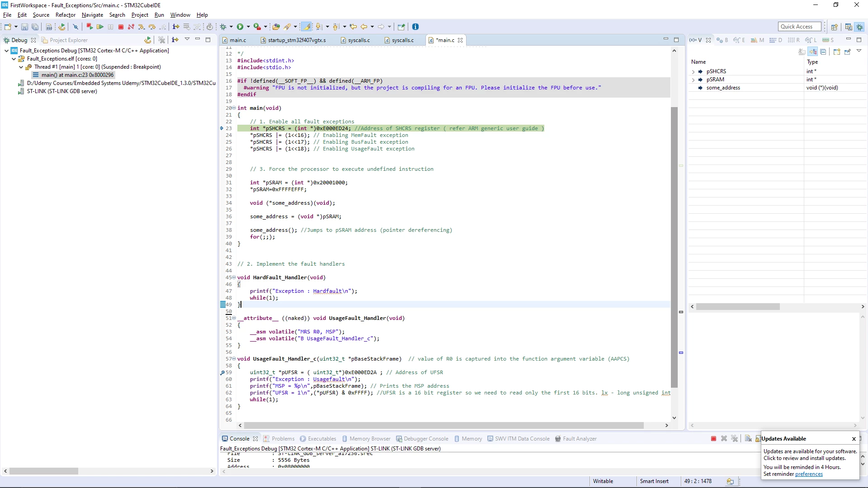Switch to the SWV ITM Data Console tab
868x488 pixels.
coord(519,439)
